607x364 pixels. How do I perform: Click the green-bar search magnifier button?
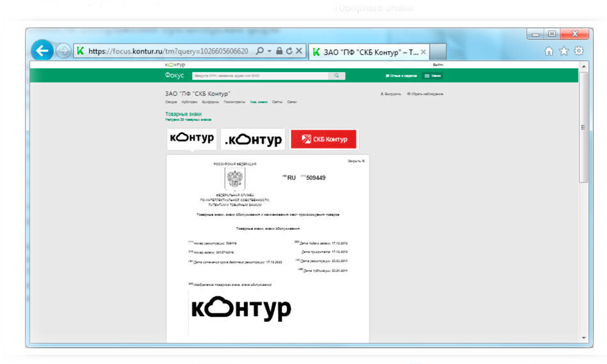(336, 76)
